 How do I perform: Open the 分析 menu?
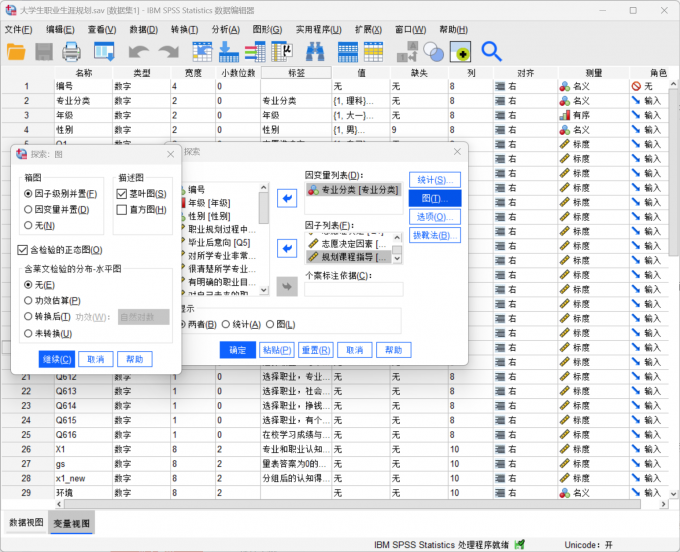[226, 29]
